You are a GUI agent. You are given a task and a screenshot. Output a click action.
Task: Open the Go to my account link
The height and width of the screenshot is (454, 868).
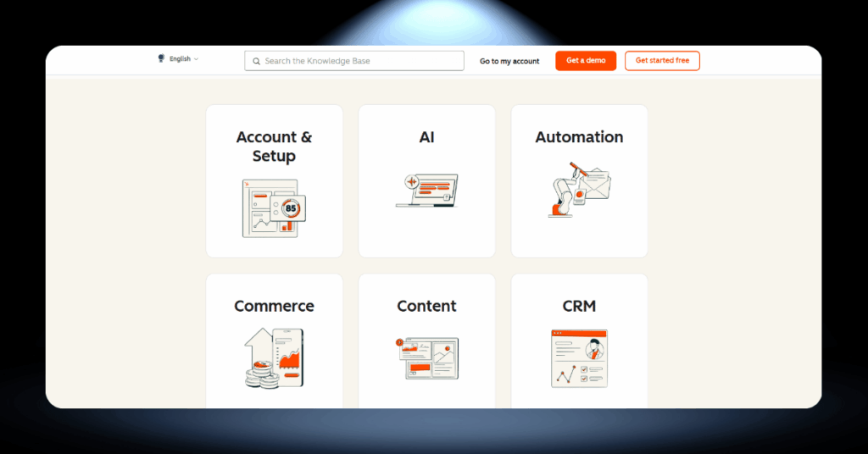point(509,61)
